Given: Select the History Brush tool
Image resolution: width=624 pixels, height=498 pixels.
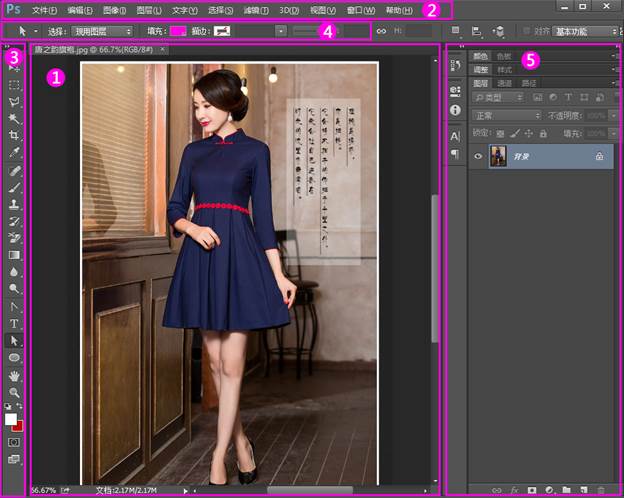Looking at the screenshot, I should 14,221.
